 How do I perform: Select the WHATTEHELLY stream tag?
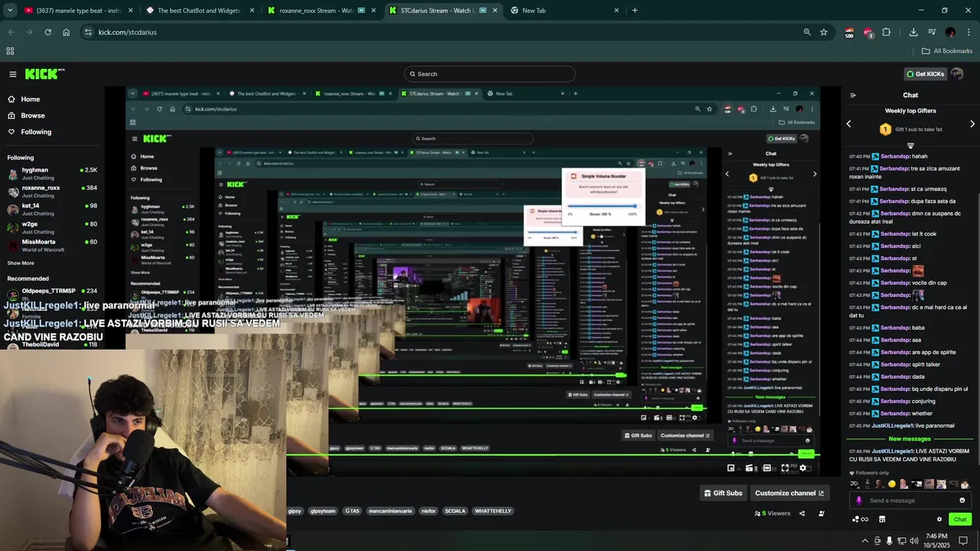(x=493, y=511)
